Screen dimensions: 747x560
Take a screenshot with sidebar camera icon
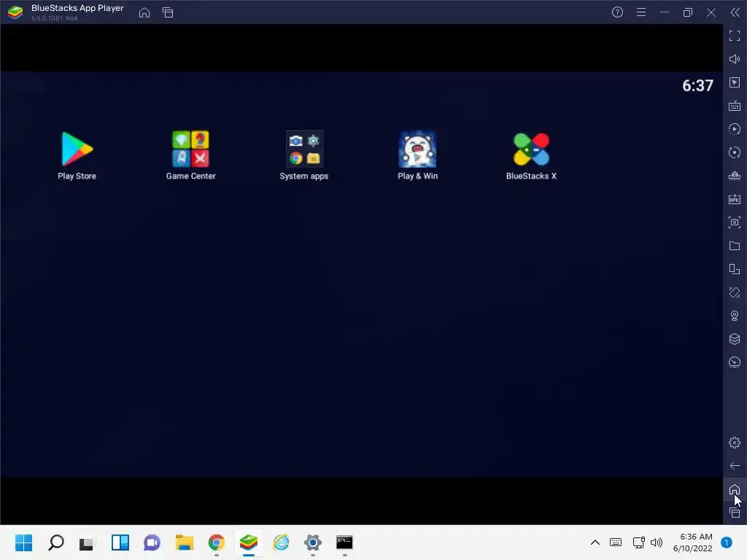pos(735,222)
